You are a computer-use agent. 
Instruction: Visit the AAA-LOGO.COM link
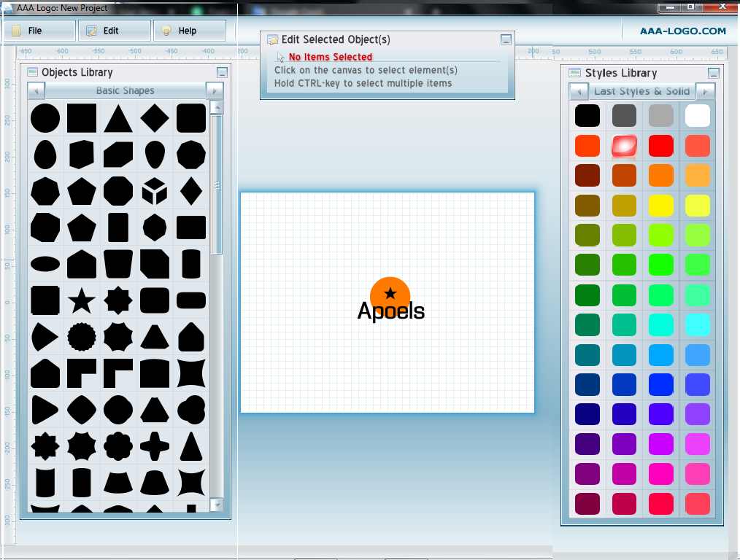pos(682,31)
